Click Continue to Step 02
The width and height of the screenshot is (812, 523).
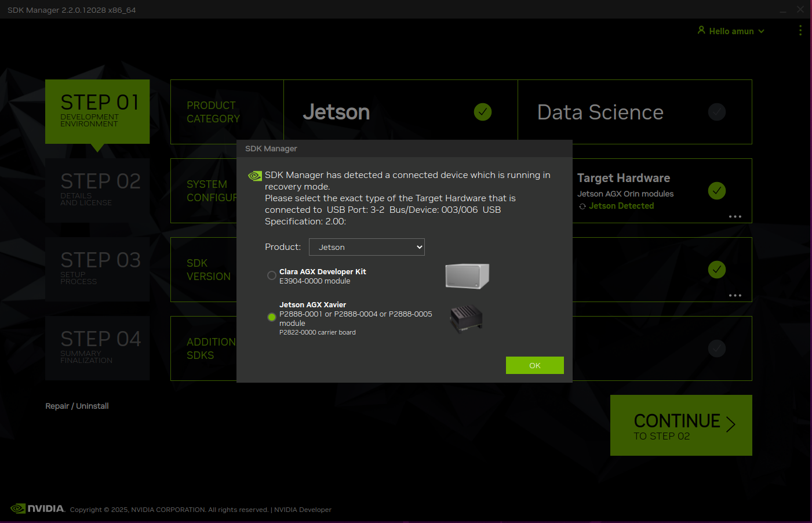(681, 425)
